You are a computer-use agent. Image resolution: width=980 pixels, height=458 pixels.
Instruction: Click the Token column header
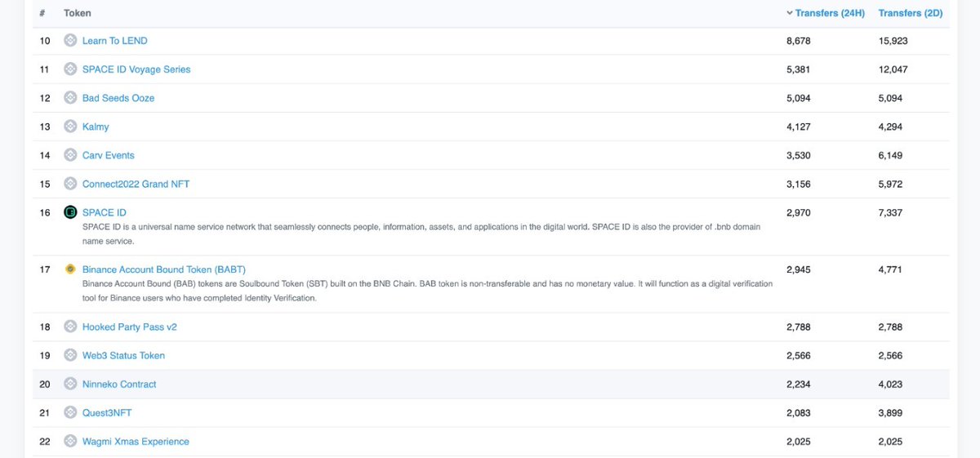[x=78, y=13]
